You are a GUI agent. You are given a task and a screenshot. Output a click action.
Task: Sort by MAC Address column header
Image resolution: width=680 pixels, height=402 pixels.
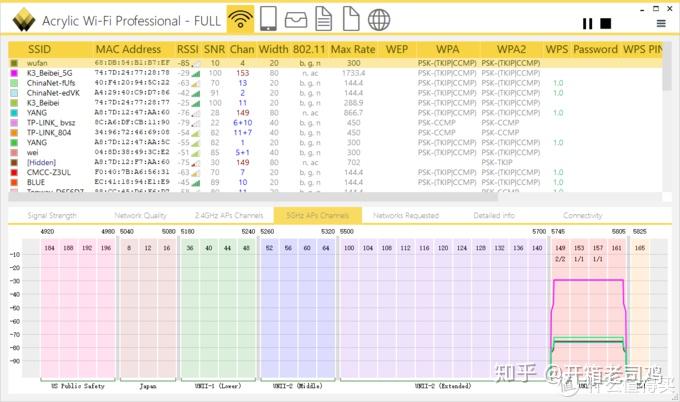point(128,49)
